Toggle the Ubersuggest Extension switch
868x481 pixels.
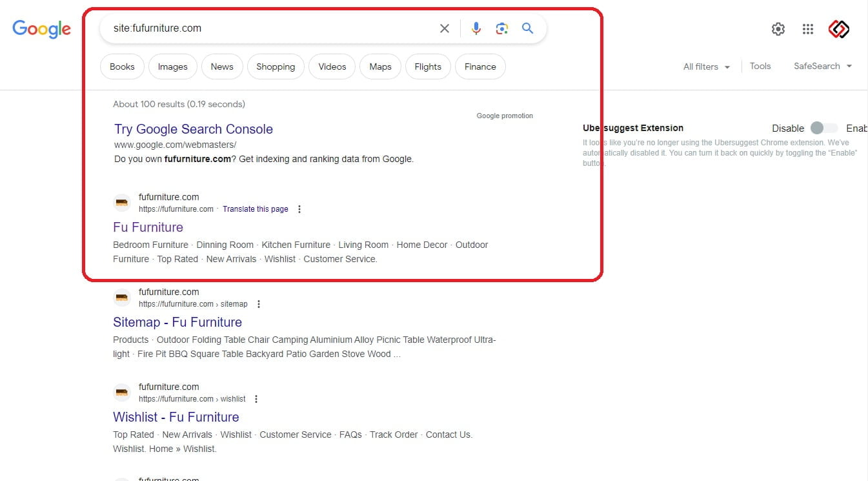click(x=823, y=128)
